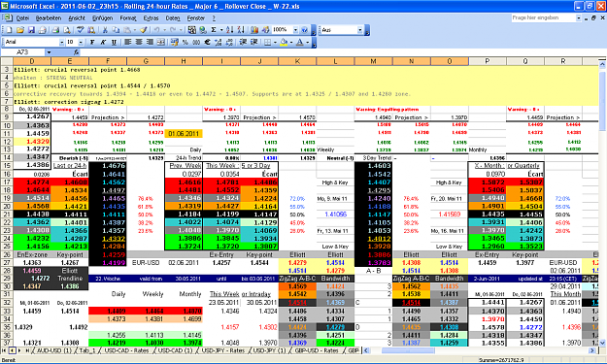The image size is (607, 364).
Task: Open the Bearbeiten menu
Action: point(49,18)
